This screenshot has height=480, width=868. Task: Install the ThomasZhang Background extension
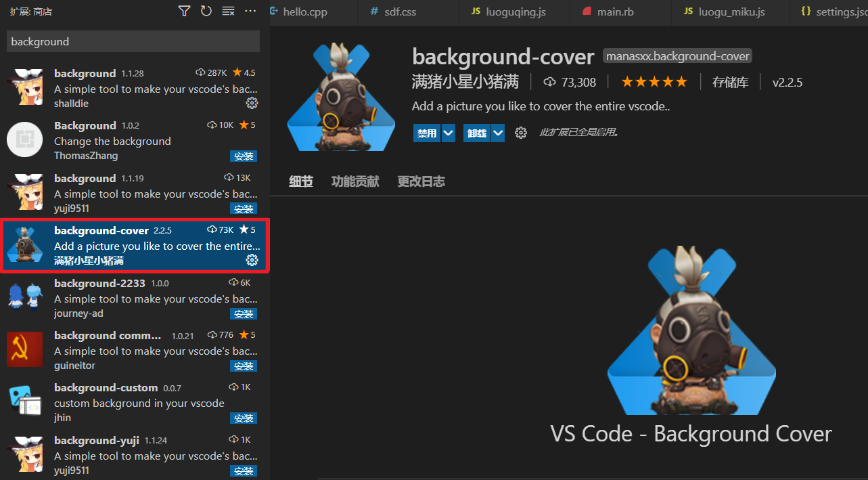[243, 156]
